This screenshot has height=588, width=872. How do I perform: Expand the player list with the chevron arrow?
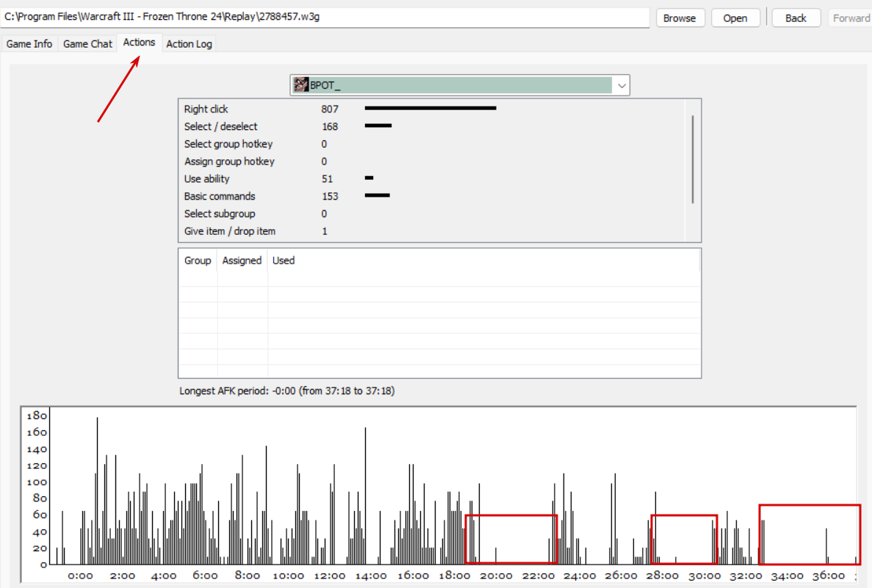621,86
